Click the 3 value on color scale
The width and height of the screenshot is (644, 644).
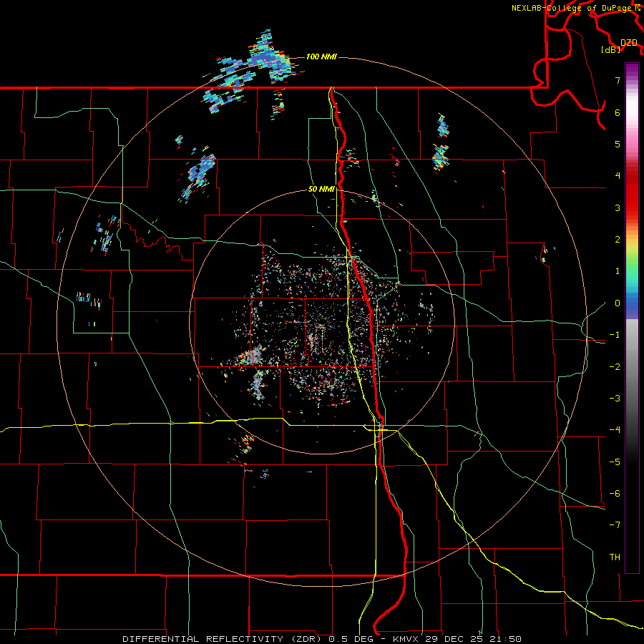pos(618,208)
